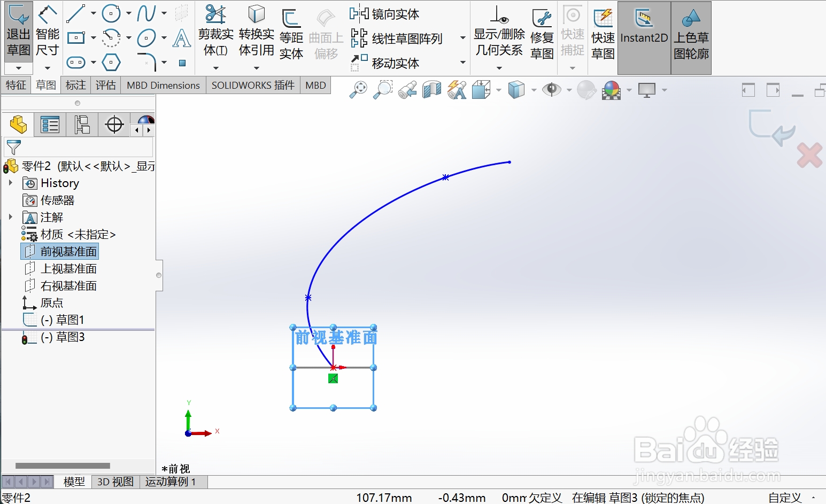Click Offset Entities (等距实体)

click(291, 35)
